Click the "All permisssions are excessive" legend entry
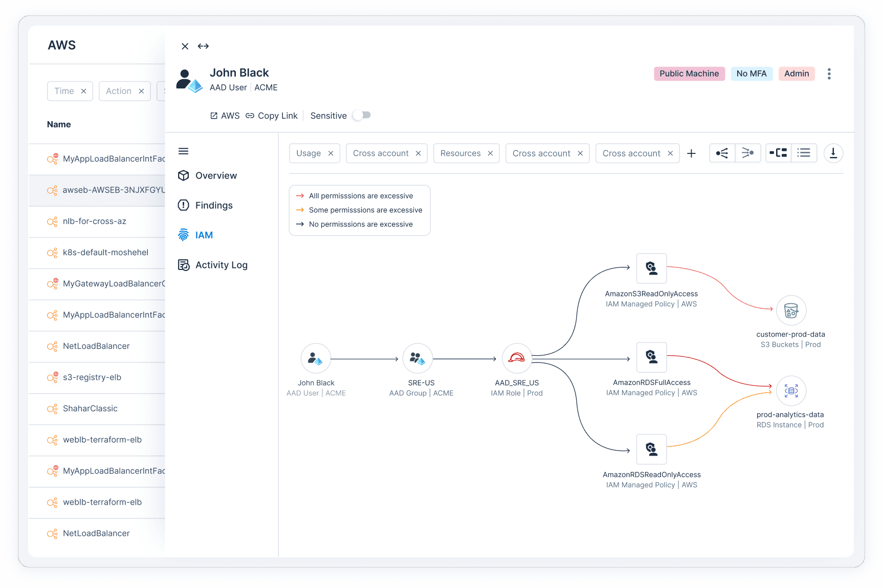Screen dimensions: 883x588 [x=354, y=196]
